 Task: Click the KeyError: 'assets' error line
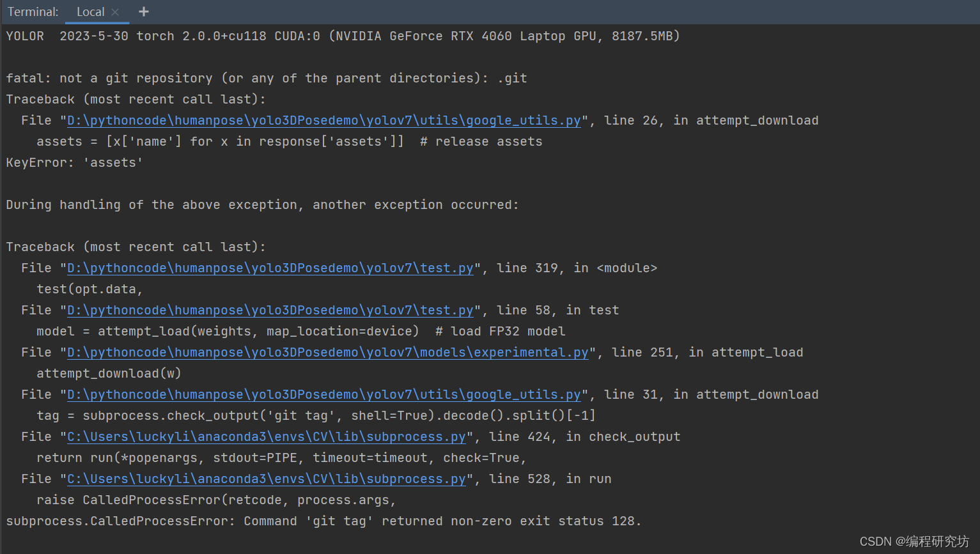74,162
